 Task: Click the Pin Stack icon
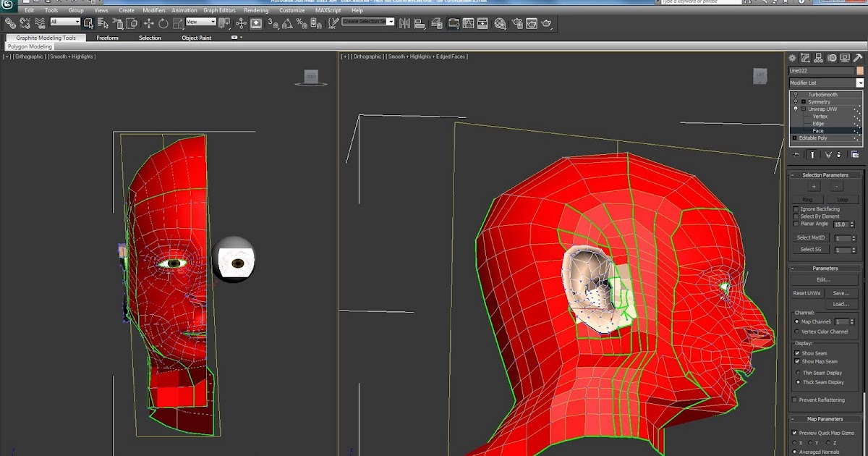pos(796,154)
